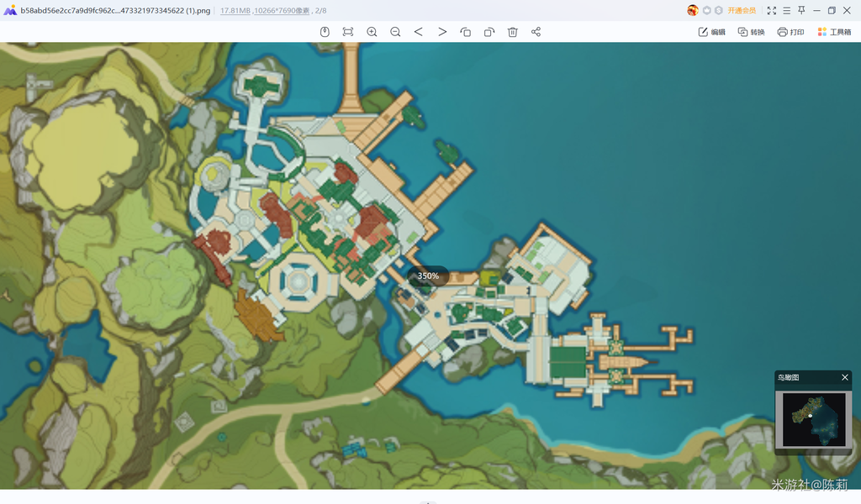The height and width of the screenshot is (504, 861).
Task: Click the 2/8 image counter
Action: coord(320,10)
